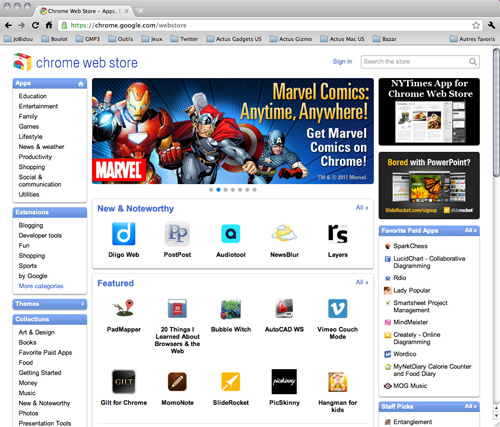The width and height of the screenshot is (500, 427).
Task: Open the wrench settings menu
Action: click(491, 25)
